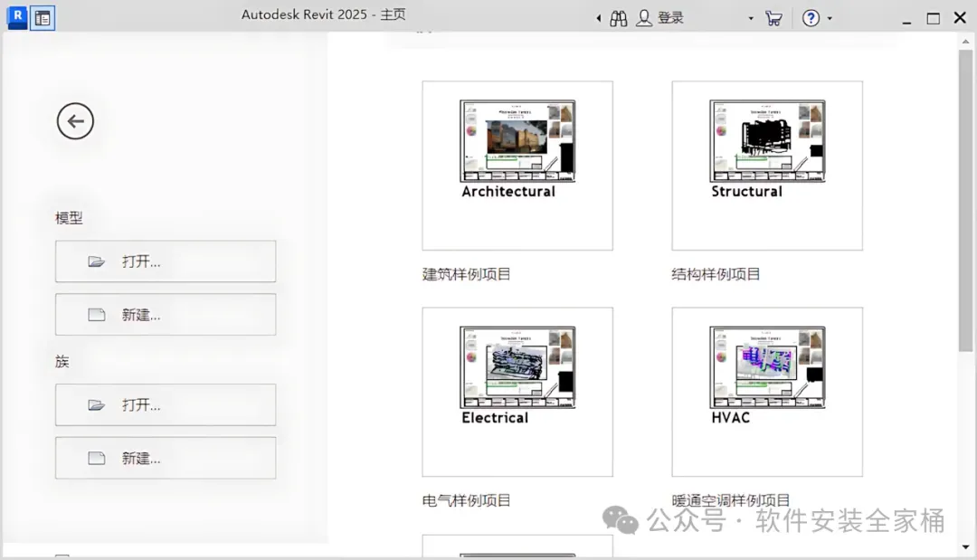Image resolution: width=977 pixels, height=560 pixels.
Task: Click the 族 section heading
Action: click(62, 361)
